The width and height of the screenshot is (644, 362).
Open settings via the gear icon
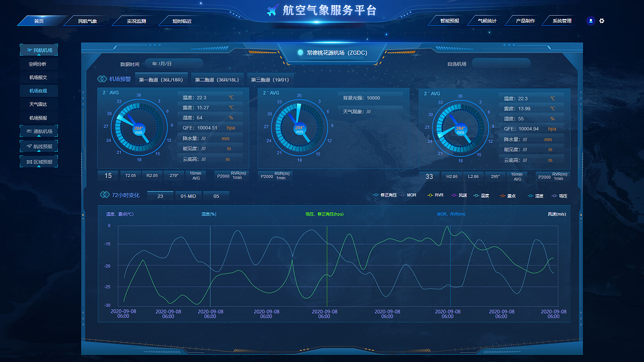[x=602, y=21]
